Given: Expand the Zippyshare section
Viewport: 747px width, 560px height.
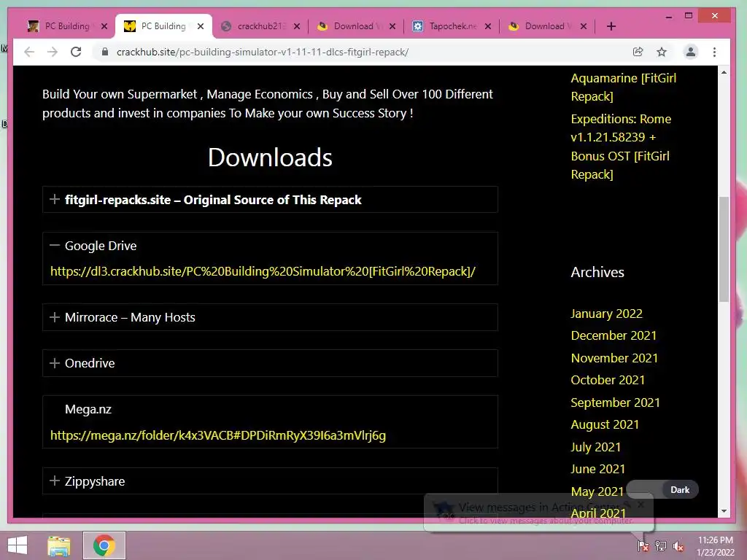Looking at the screenshot, I should point(270,481).
